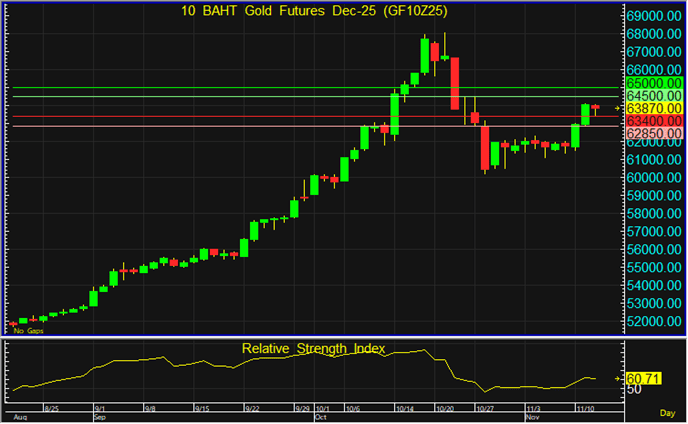
Task: Click the Oct month label on time axis
Action: pyautogui.click(x=321, y=416)
